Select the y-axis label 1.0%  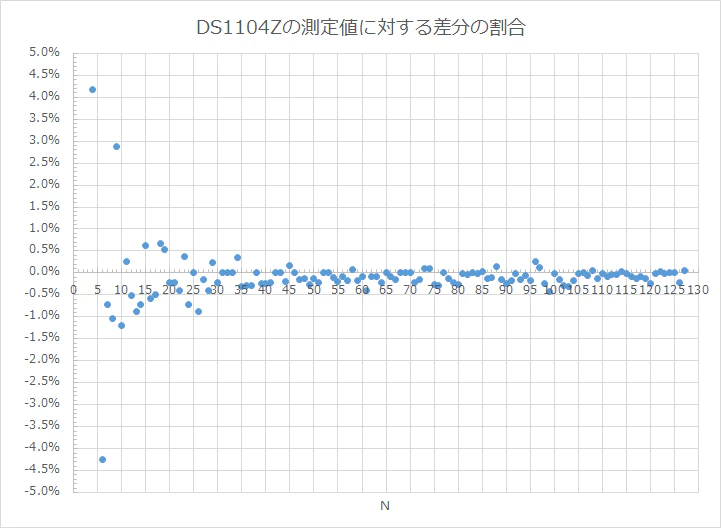[x=45, y=228]
